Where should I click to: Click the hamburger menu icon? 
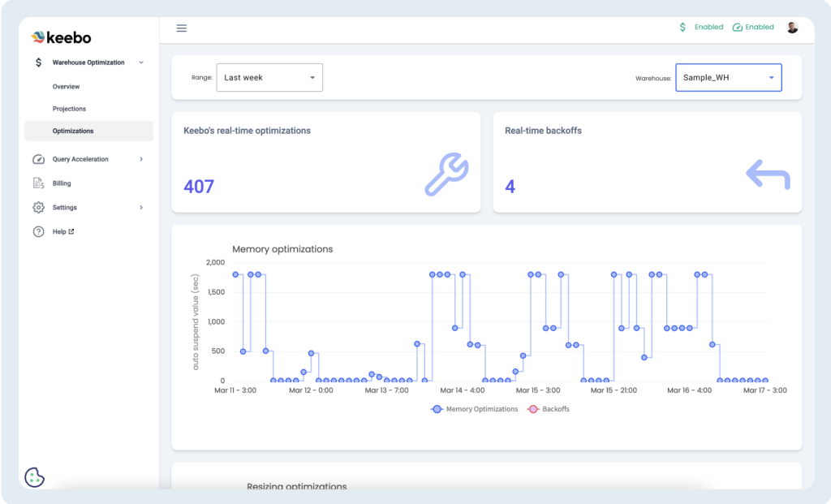[182, 28]
